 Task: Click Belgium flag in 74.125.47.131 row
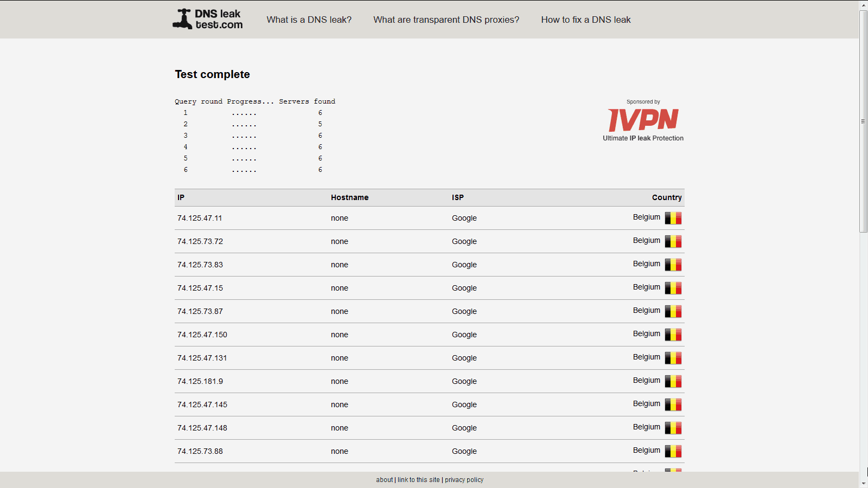click(673, 358)
